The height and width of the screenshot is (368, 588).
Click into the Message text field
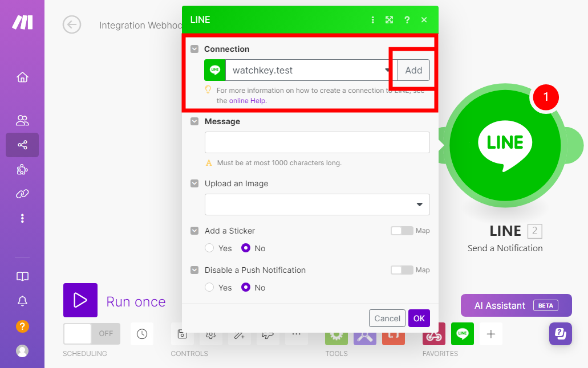coord(317,142)
